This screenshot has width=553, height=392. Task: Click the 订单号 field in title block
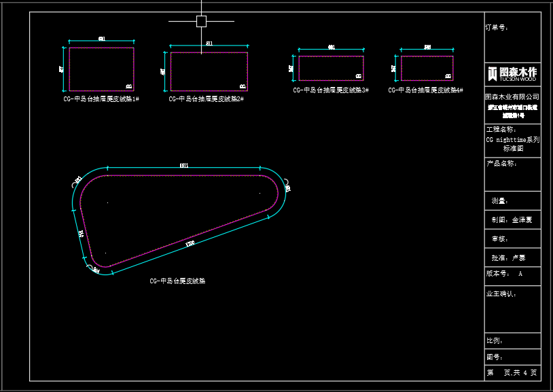(497, 29)
